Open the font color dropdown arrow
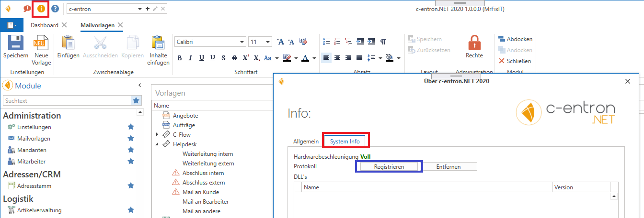The height and width of the screenshot is (218, 644). coord(314,58)
